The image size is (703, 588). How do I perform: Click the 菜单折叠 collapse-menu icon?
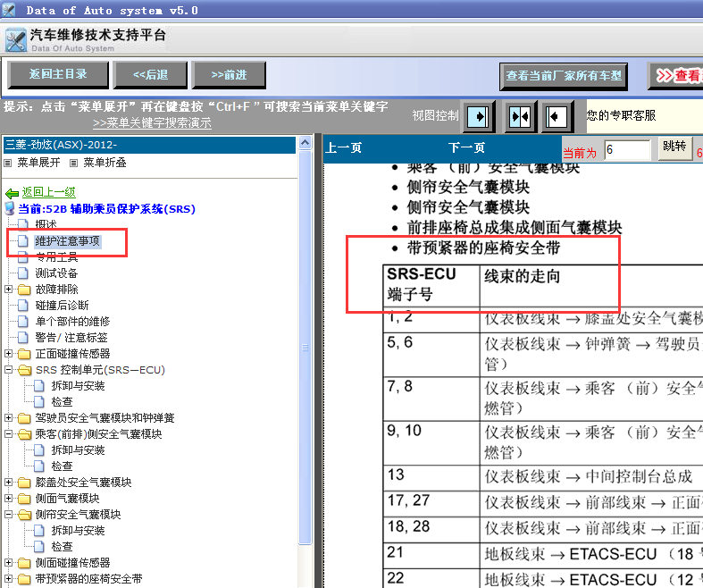click(73, 163)
